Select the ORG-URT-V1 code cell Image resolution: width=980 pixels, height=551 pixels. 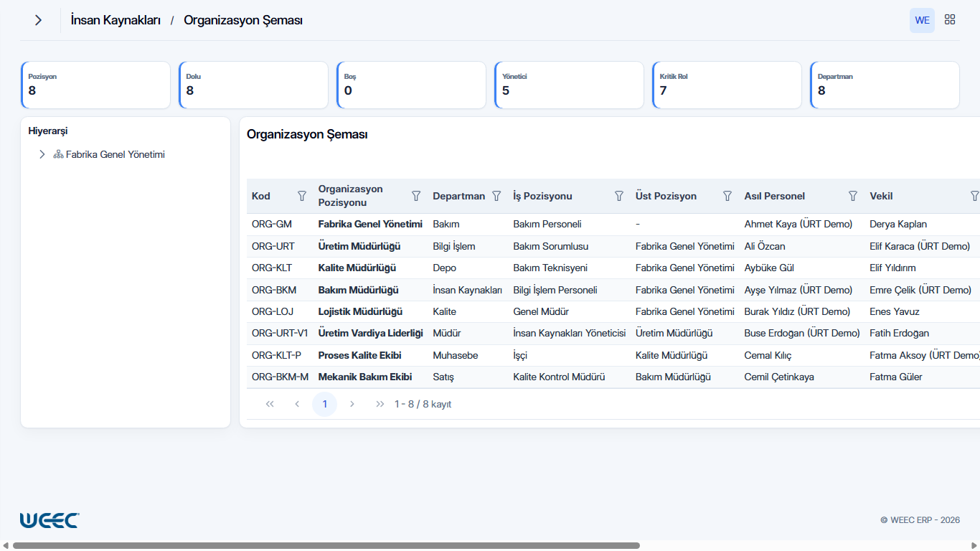(280, 333)
